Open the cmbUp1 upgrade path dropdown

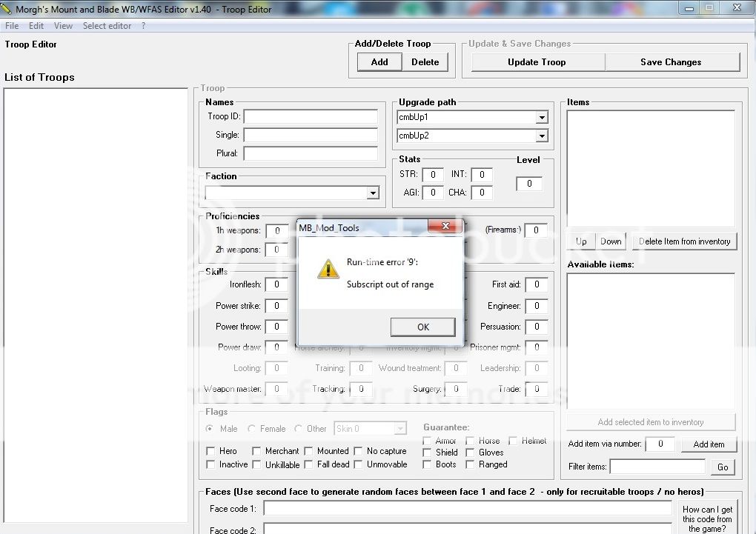(x=542, y=116)
